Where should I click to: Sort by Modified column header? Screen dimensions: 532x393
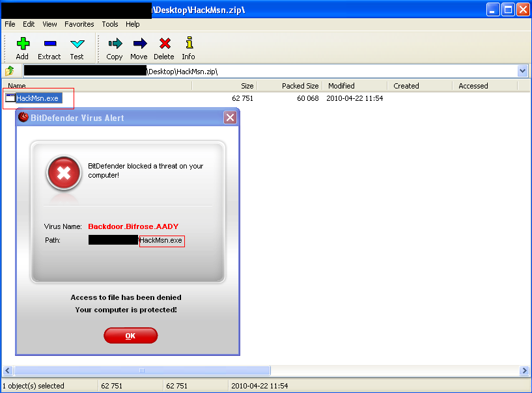355,86
